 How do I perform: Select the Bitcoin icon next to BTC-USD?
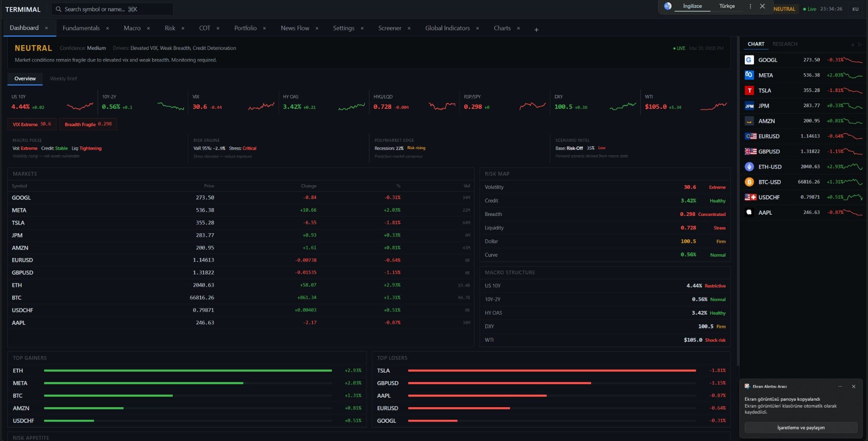(x=749, y=182)
